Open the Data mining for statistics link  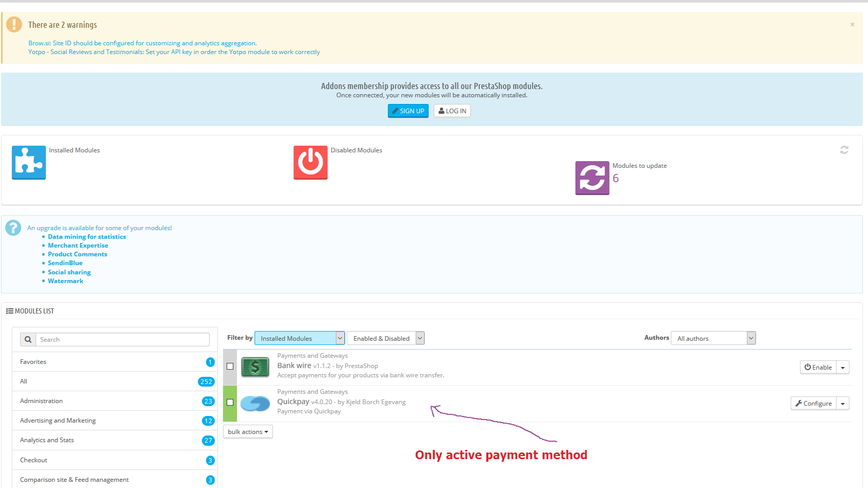coord(87,237)
